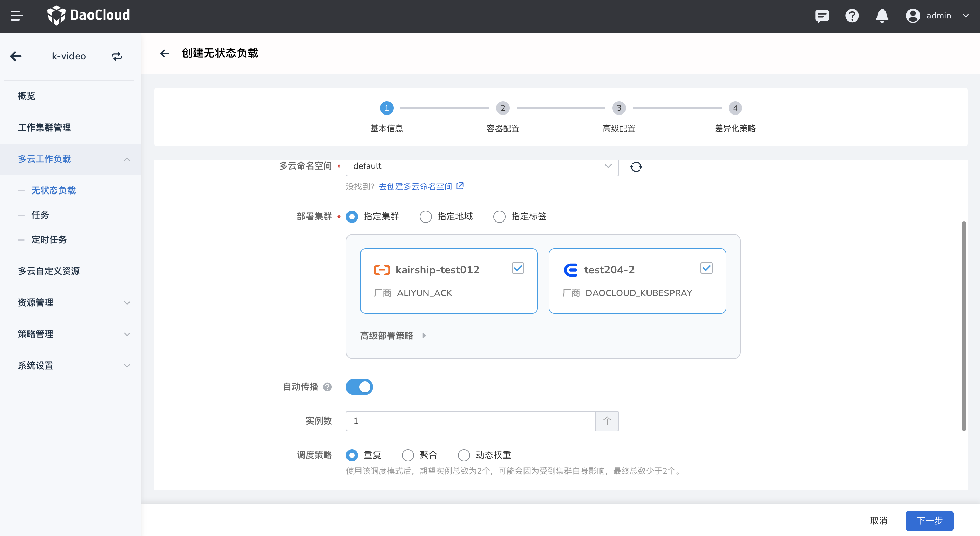The image size is (980, 536).
Task: Select the kairship-test012 cluster card
Action: pyautogui.click(x=449, y=281)
